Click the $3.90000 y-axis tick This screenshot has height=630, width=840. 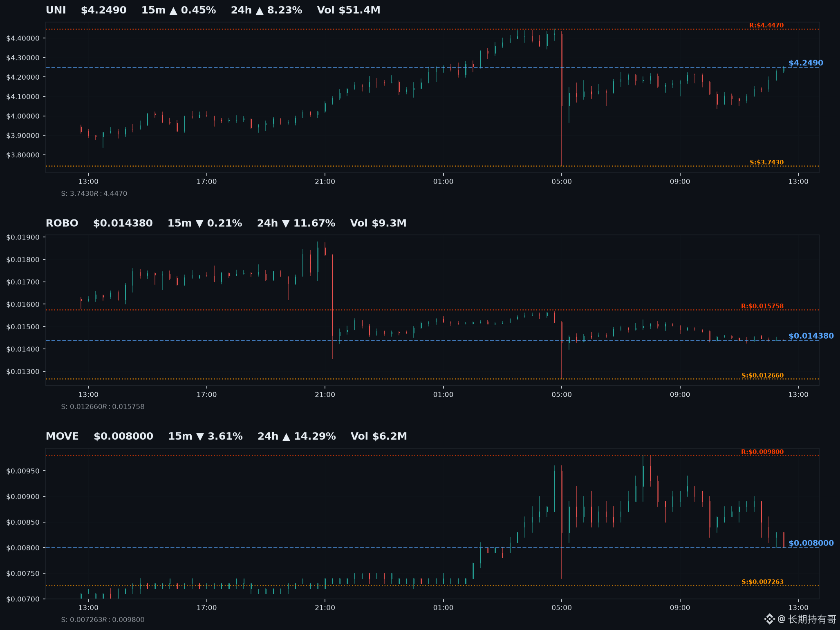click(x=23, y=136)
